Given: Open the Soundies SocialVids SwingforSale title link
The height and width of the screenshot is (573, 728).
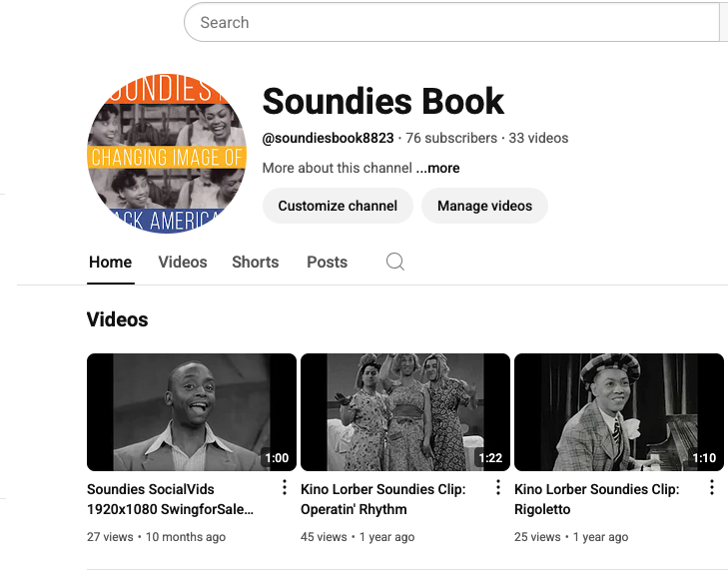Looking at the screenshot, I should point(171,499).
